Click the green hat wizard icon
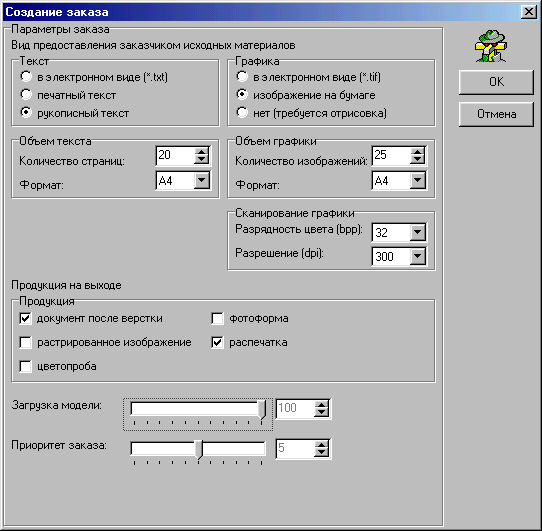 coord(490,46)
